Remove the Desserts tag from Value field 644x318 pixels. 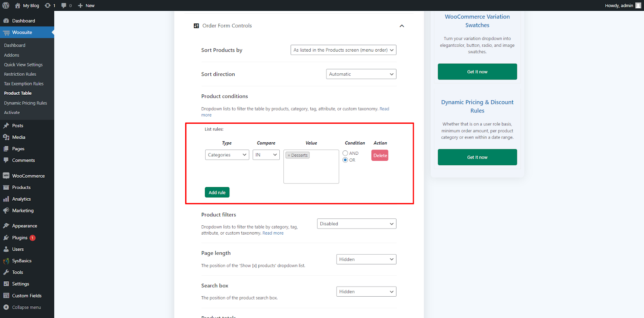point(289,155)
